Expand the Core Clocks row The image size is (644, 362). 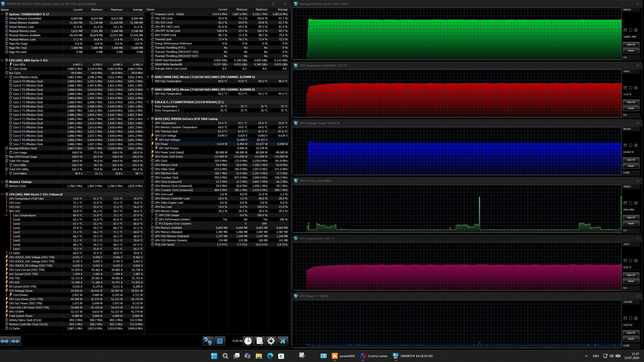click(6, 69)
